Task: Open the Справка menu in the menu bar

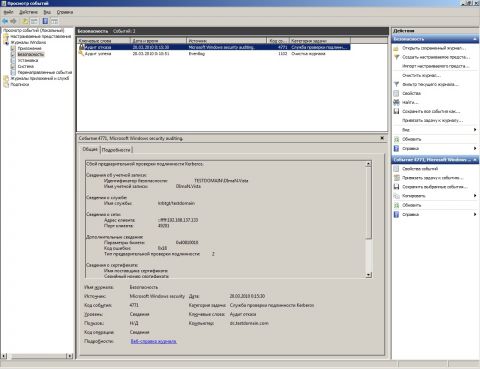Action: tap(65, 12)
